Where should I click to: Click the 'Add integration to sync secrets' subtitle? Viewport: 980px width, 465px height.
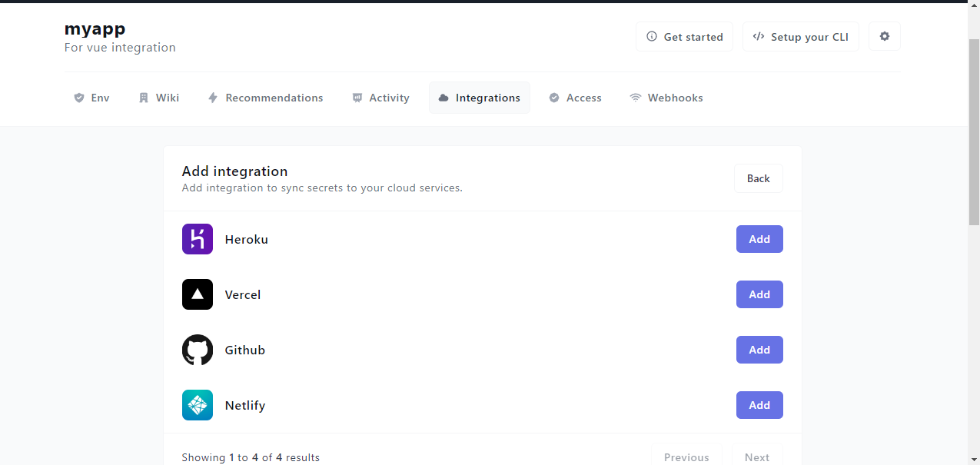(x=322, y=188)
